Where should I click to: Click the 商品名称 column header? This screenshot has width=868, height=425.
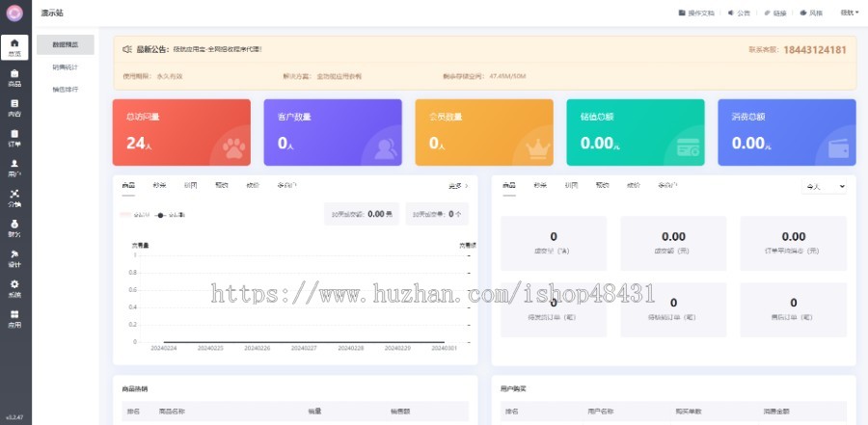click(x=172, y=412)
